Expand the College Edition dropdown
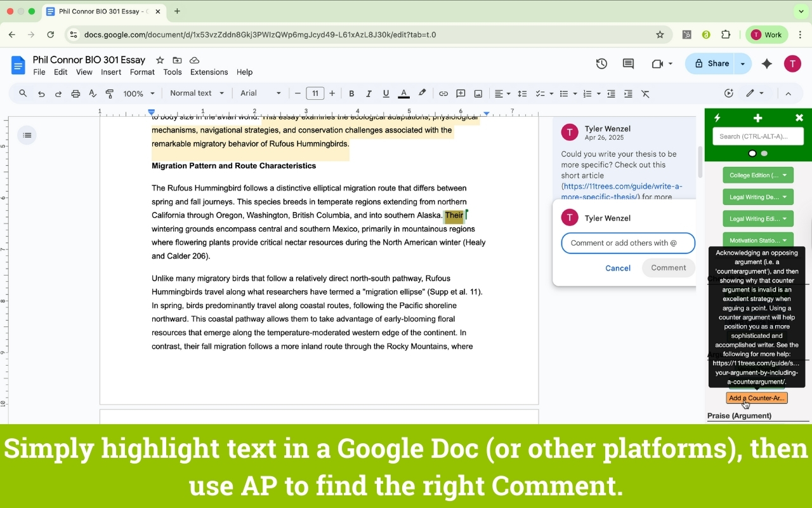This screenshot has width=812, height=508. click(757, 175)
